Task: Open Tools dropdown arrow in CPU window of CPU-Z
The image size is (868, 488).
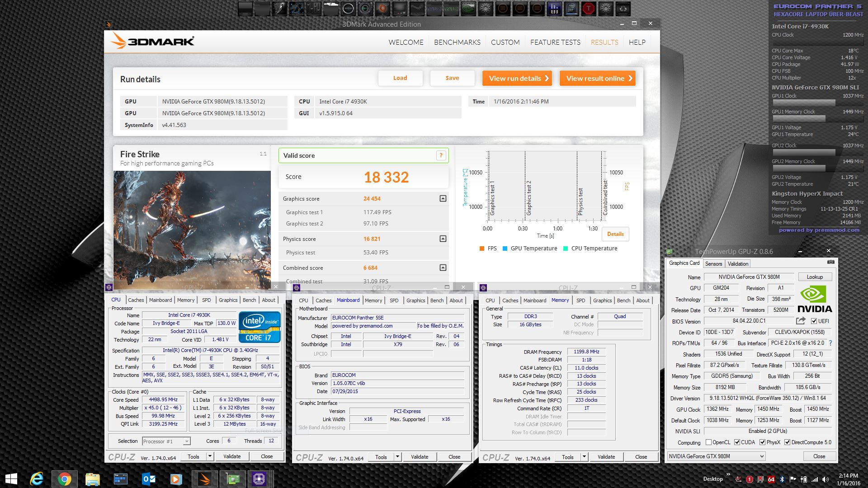Action: 210,456
